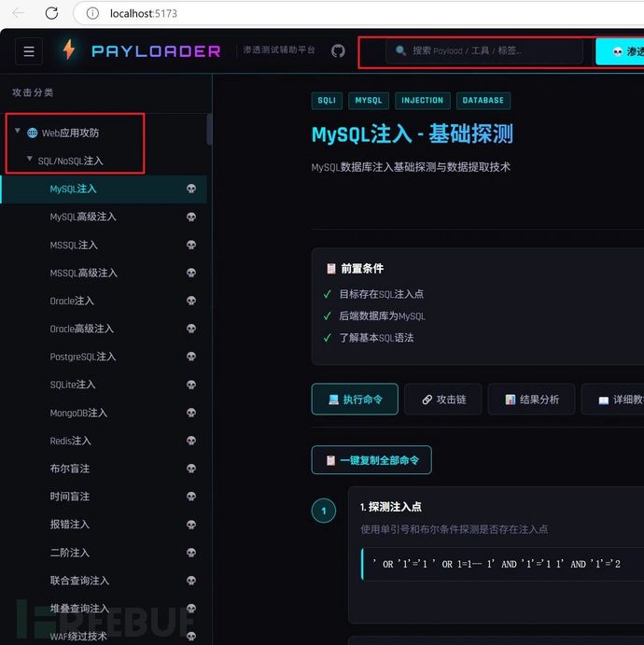Screen dimensions: 644x645
Task: Click skull icon beside MySQL注入
Action: [x=191, y=189]
